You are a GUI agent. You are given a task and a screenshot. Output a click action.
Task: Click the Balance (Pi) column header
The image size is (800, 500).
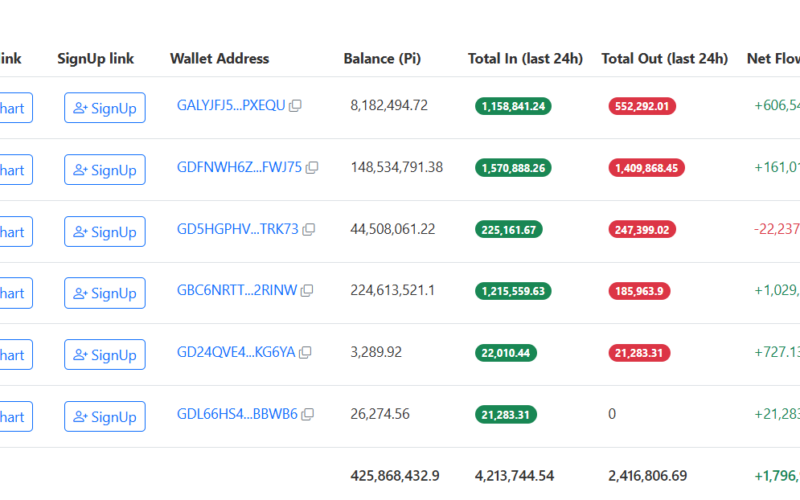point(382,59)
